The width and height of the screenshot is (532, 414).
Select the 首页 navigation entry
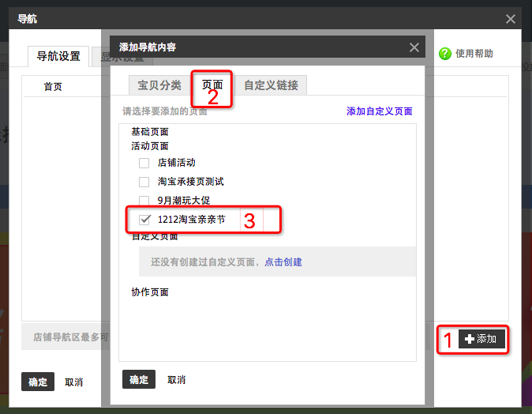coord(53,87)
